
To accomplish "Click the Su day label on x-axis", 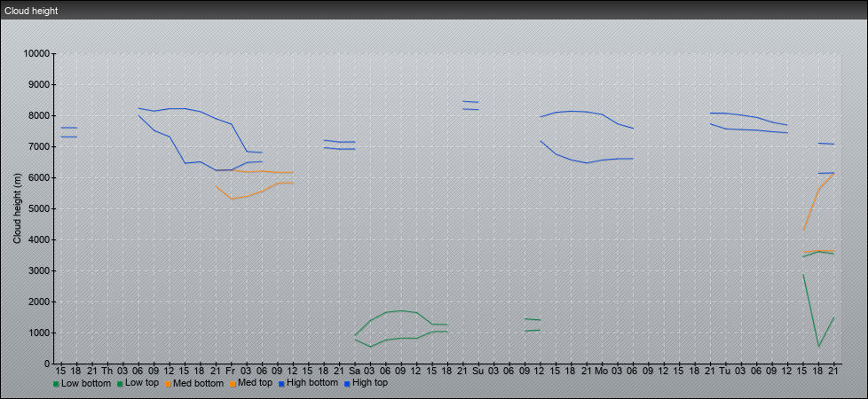I will 478,371.
